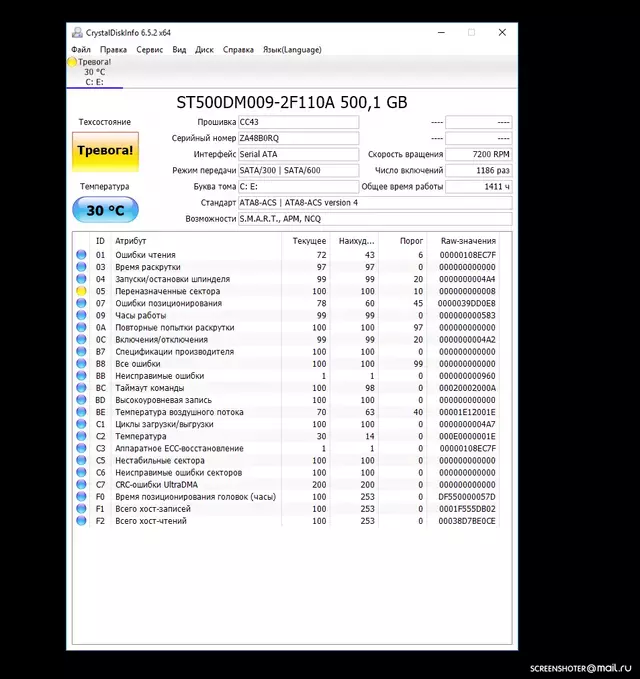Click the yellow warning icon for 05 Переназначенные сектора

[x=81, y=291]
